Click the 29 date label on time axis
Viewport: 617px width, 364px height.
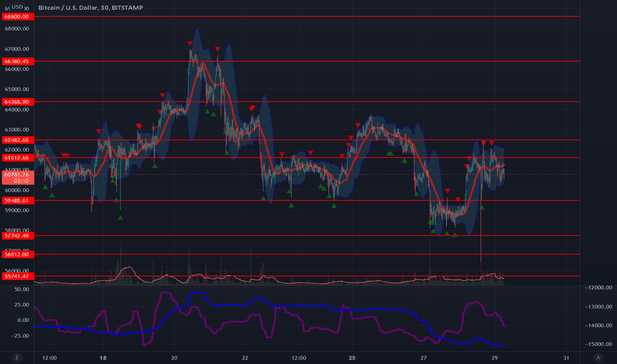point(495,357)
